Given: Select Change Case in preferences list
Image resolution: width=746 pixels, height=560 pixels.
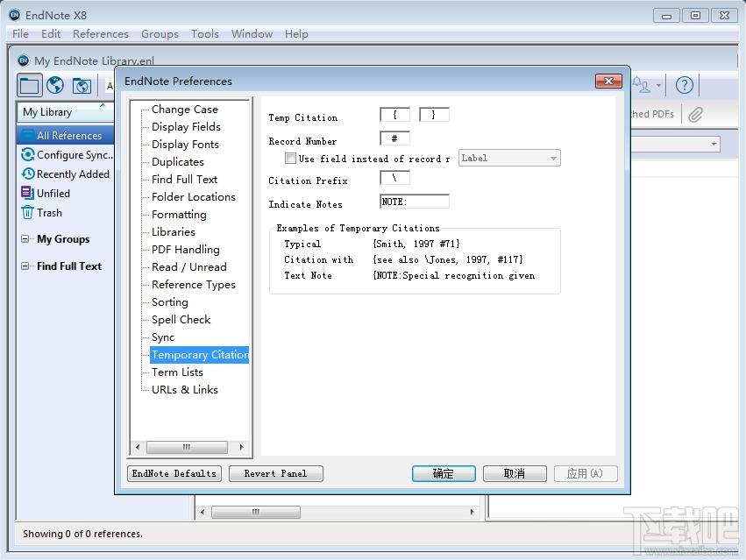Looking at the screenshot, I should (x=185, y=110).
